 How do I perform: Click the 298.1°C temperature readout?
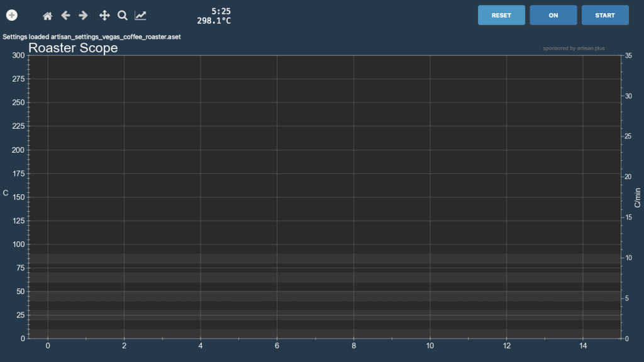coord(214,21)
